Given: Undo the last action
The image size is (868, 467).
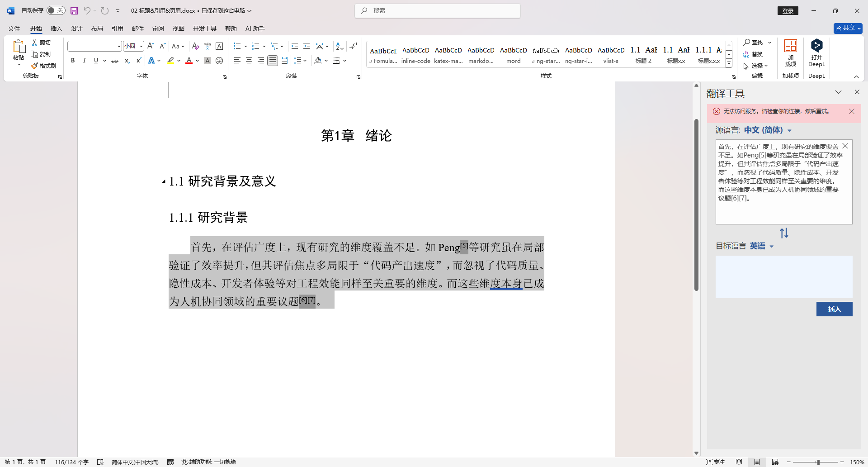Looking at the screenshot, I should (87, 10).
